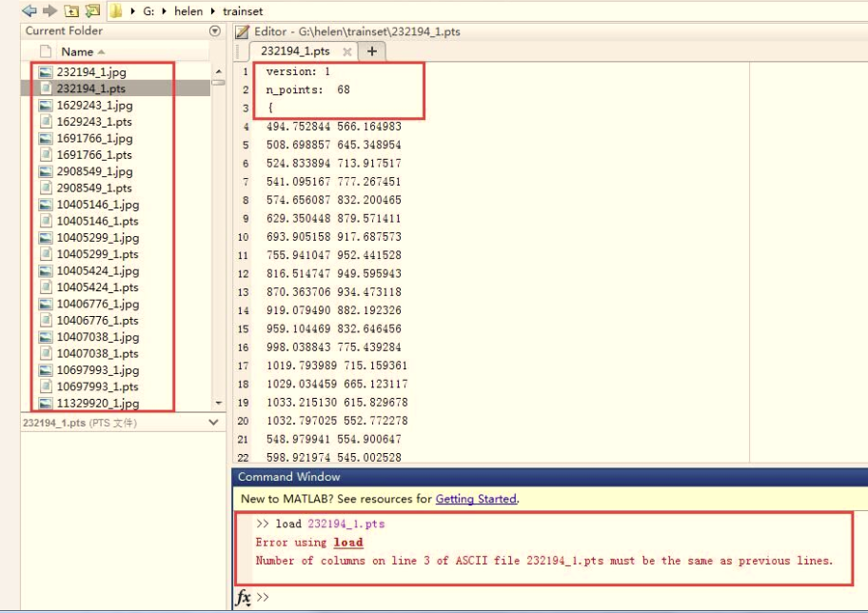Open the trainset path segment dropdown arrow
The image size is (868, 613).
[214, 11]
